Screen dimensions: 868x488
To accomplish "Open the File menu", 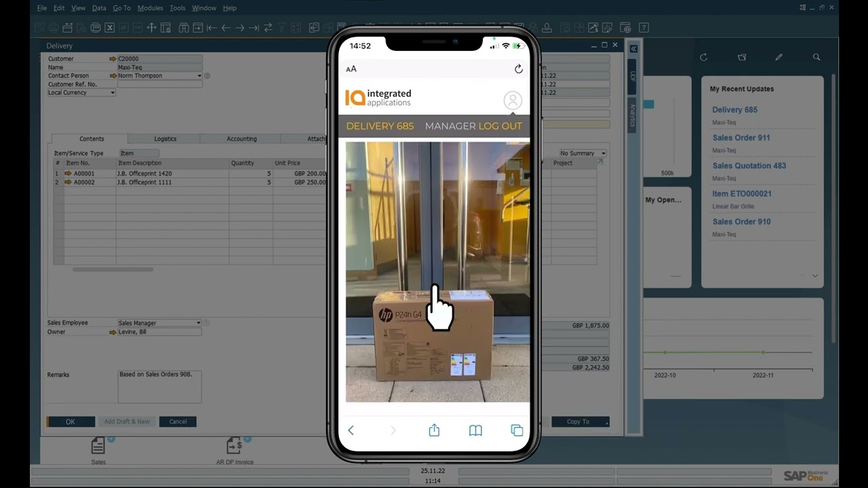I will 42,8.
